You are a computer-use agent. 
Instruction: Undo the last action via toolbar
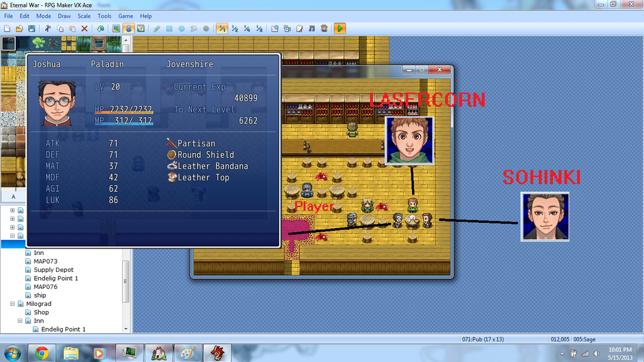tap(101, 28)
